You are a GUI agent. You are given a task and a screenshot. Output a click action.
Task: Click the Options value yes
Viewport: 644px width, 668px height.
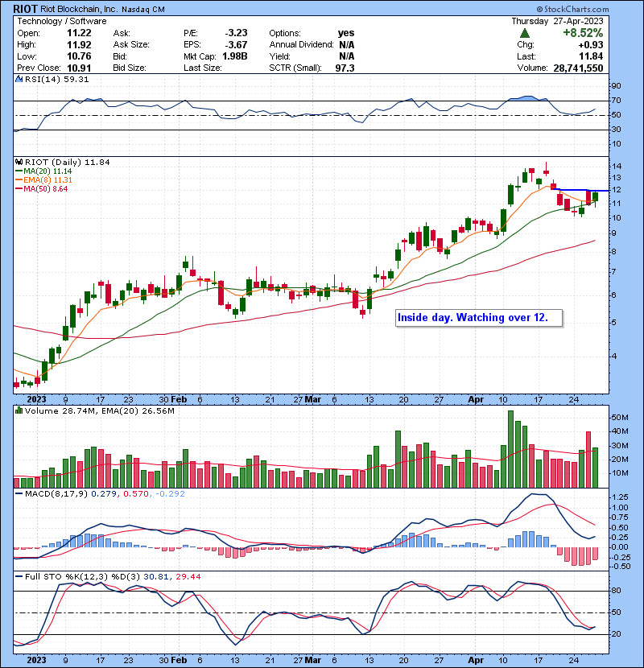click(x=346, y=33)
